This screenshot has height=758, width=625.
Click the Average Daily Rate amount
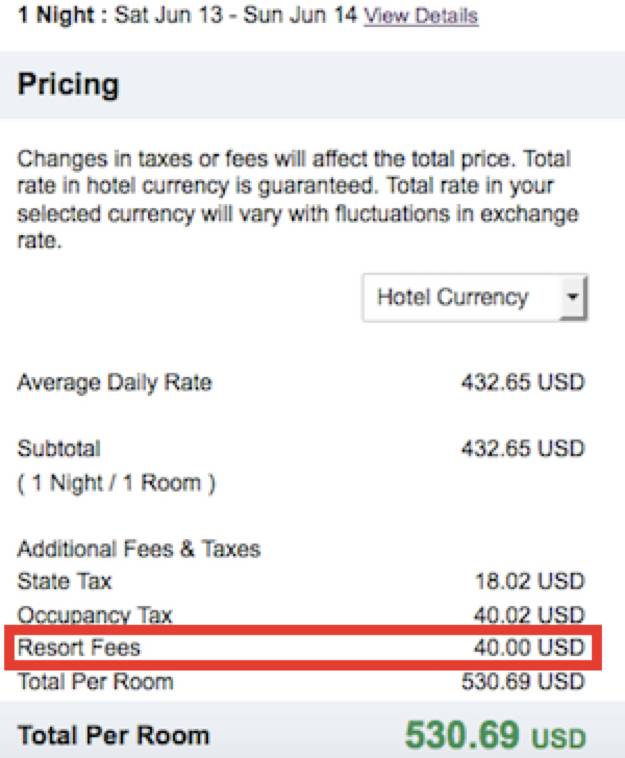tap(522, 383)
